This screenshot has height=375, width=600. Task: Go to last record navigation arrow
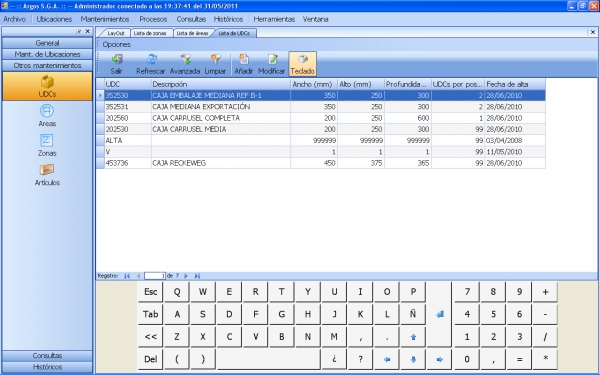tap(197, 276)
